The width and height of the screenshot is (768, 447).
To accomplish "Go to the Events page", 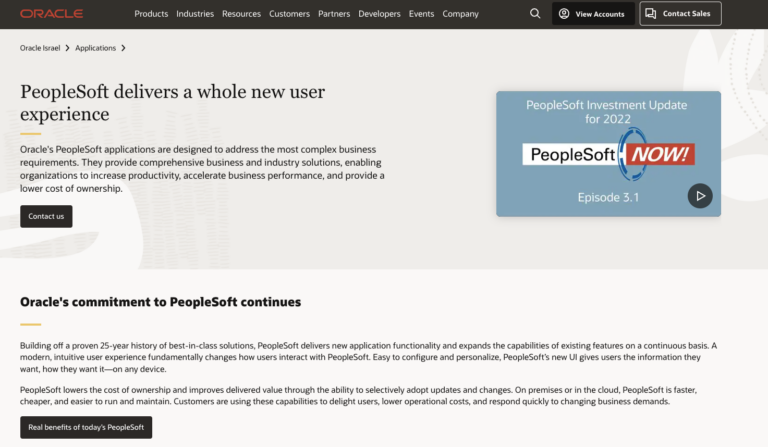I will tap(421, 14).
